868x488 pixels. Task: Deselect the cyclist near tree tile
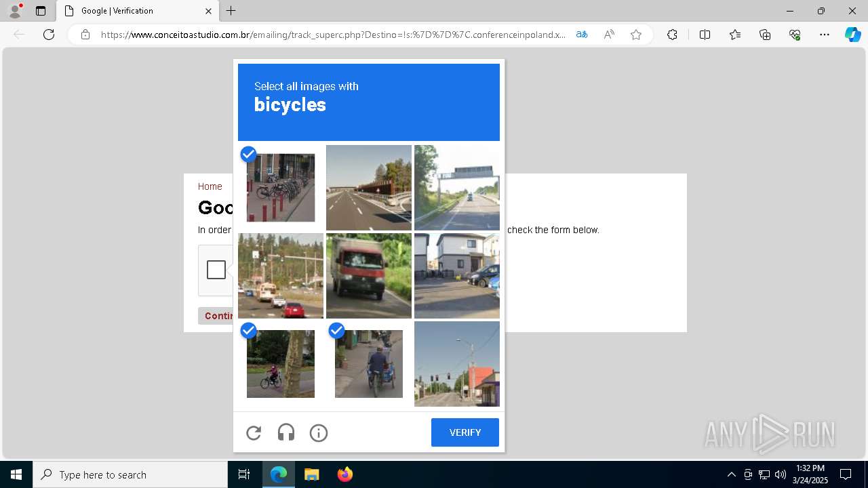click(x=281, y=364)
